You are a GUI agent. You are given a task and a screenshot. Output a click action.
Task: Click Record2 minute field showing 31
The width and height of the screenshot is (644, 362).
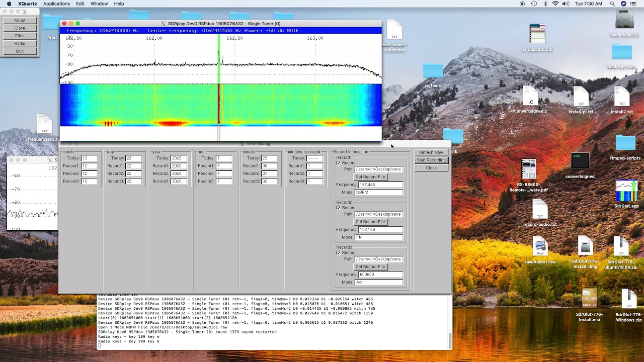pos(269,173)
